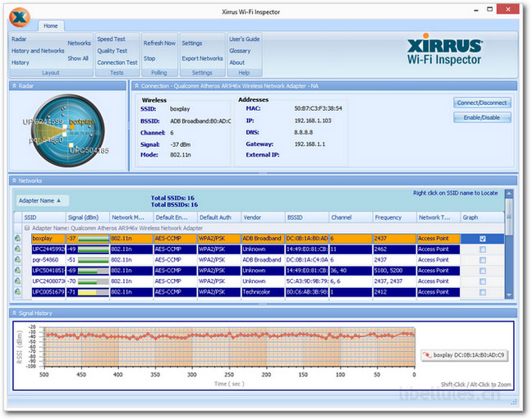Sort by the BSSID column header
Screen dimensions: 532x420
click(307, 217)
